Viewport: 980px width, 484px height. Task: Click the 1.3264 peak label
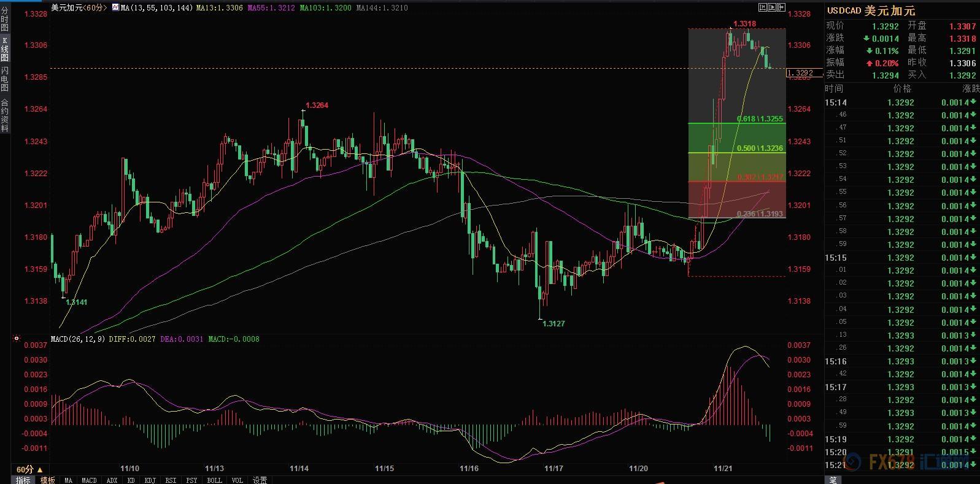tap(317, 106)
